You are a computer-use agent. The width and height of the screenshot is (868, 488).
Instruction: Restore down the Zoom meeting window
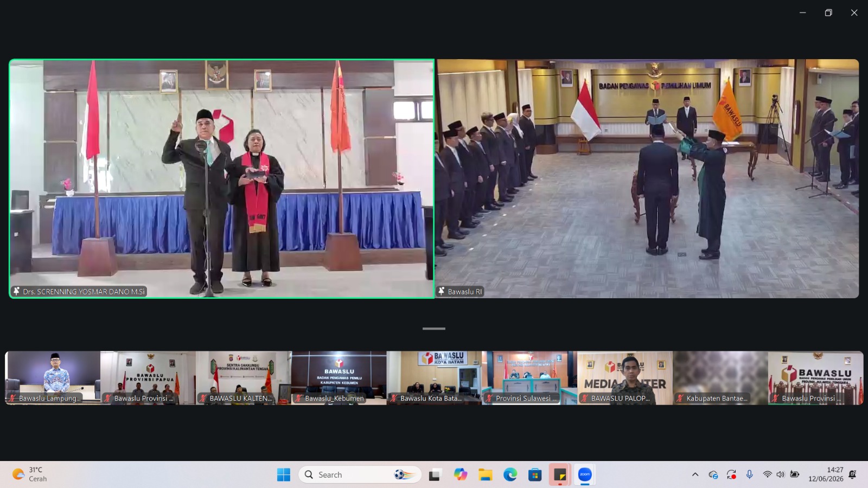[x=828, y=12]
